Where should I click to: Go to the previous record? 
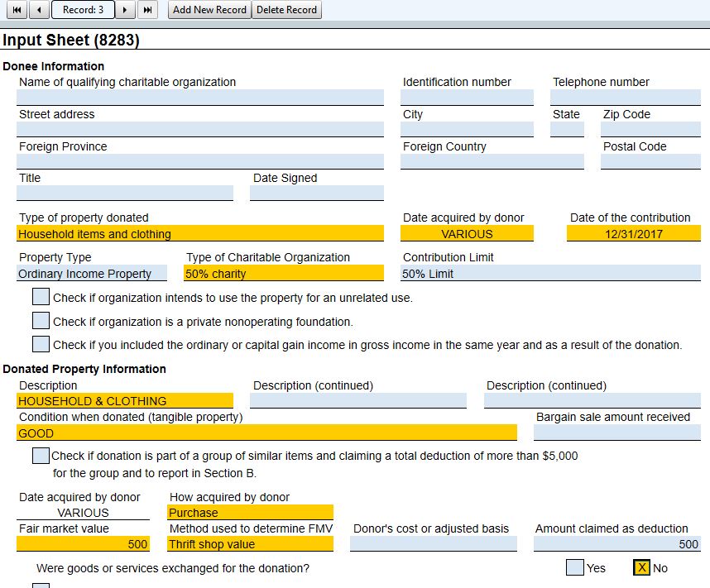40,9
